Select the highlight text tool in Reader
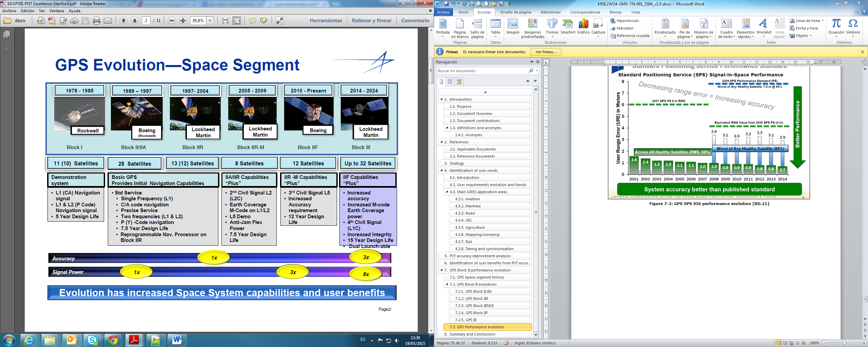This screenshot has width=868, height=347. 264,21
